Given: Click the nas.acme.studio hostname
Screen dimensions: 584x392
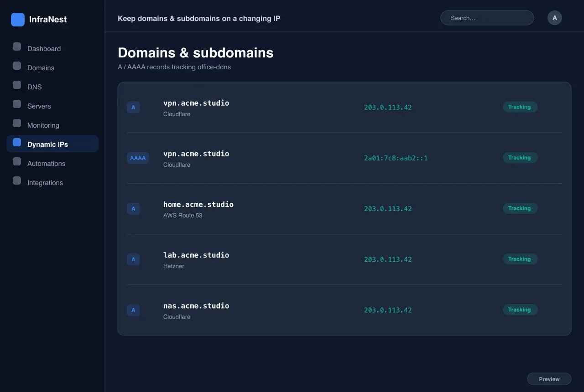Looking at the screenshot, I should (196, 305).
